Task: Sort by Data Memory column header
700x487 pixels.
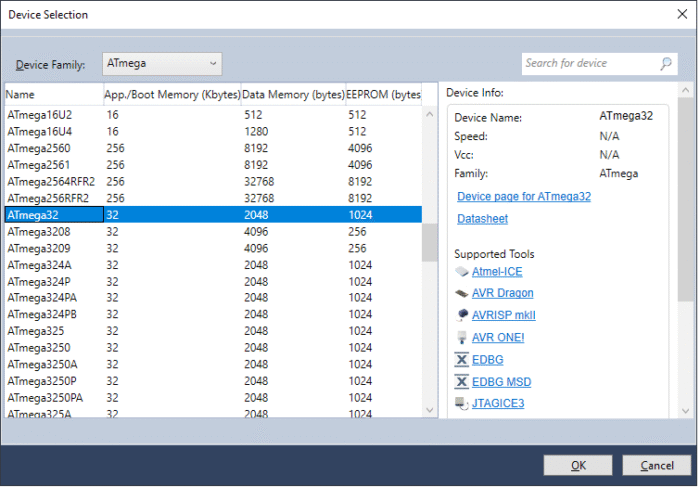Action: click(293, 95)
